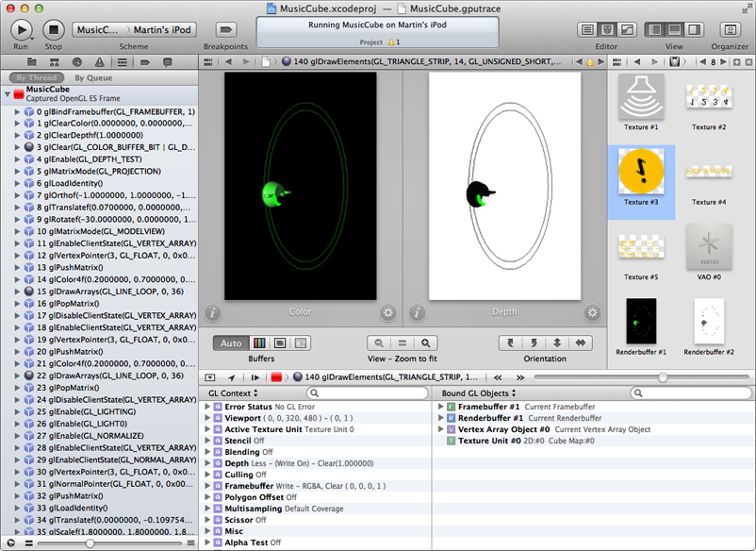Expand the 3 glClear call row
This screenshot has height=551, width=756.
[17, 147]
